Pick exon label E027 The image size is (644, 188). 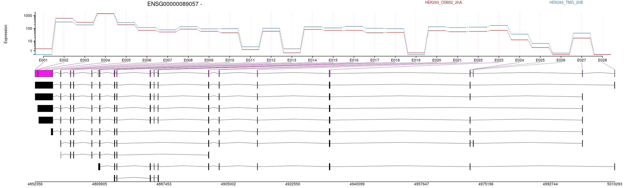point(581,60)
